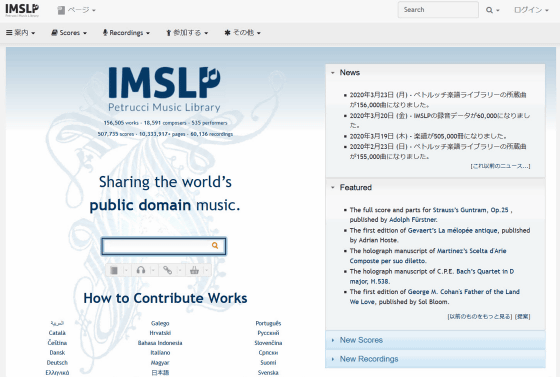Open dropdown arrow next to basket icon
560x377 pixels.
[x=206, y=270]
